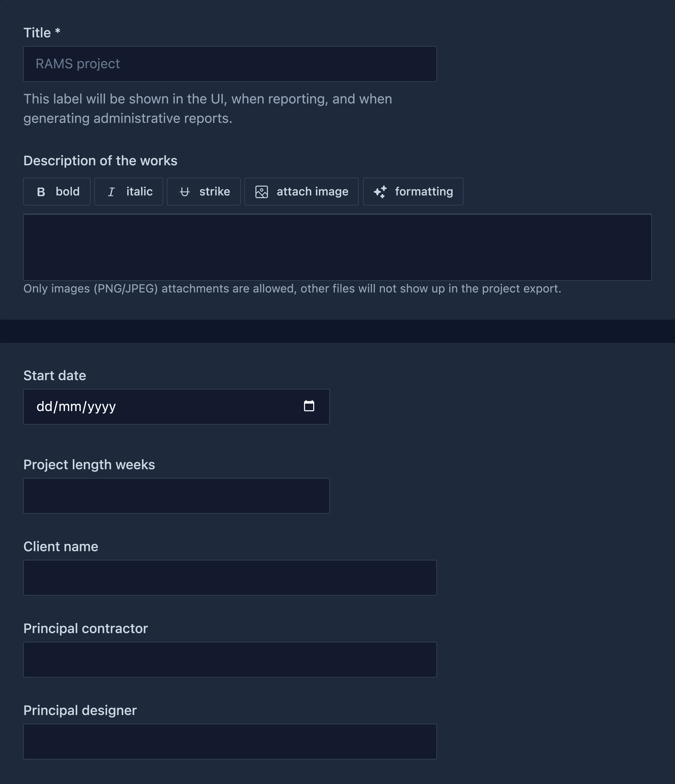Apply bold via the bold label
Image resolution: width=675 pixels, height=784 pixels.
coord(67,192)
